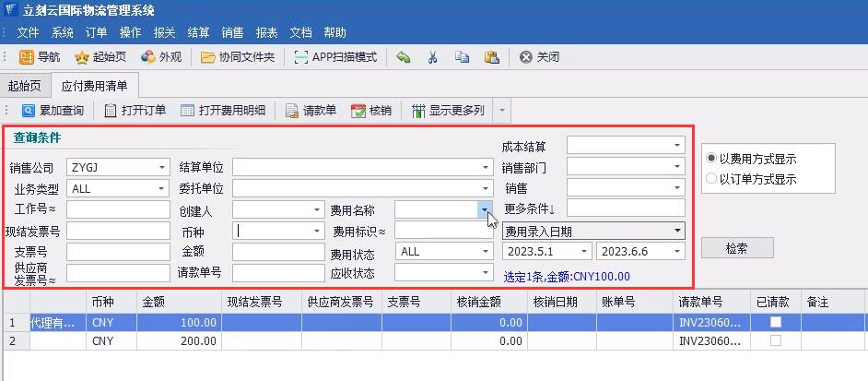This screenshot has height=381, width=868.
Task: Click the green undo arrow icon
Action: tap(404, 57)
